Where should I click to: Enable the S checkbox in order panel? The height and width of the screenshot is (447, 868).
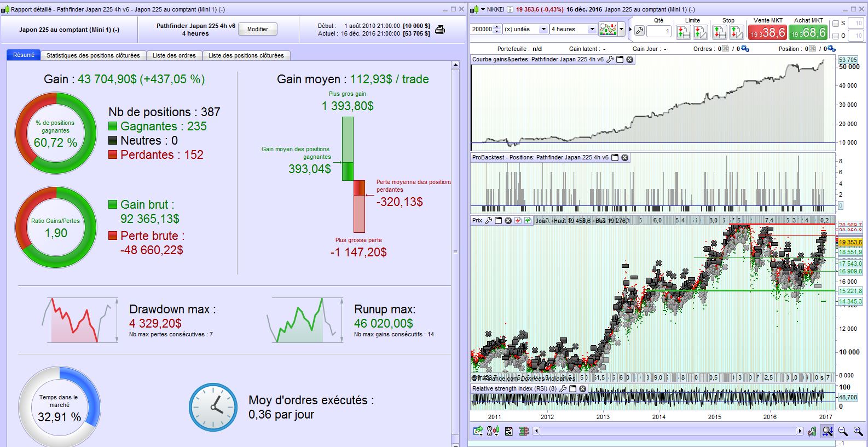[836, 24]
